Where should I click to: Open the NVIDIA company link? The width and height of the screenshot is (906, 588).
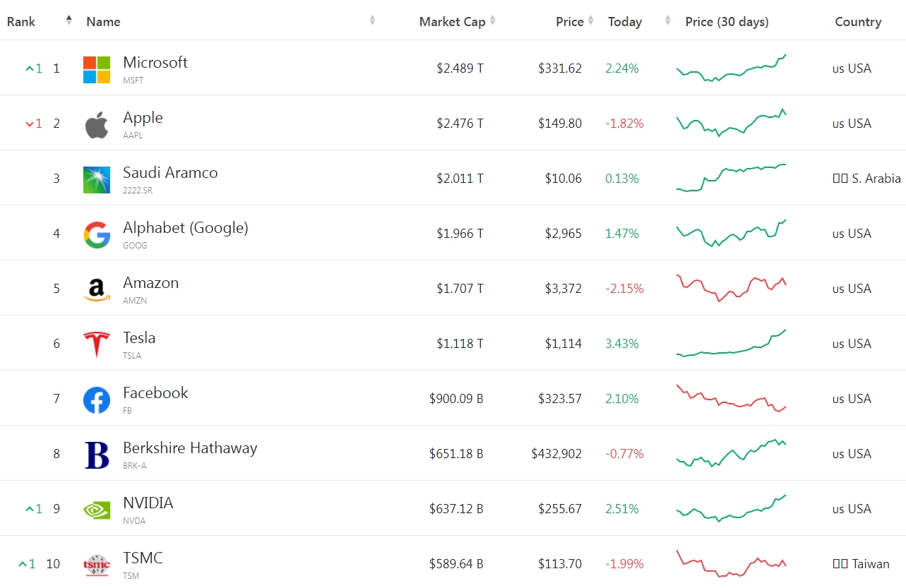click(x=148, y=503)
